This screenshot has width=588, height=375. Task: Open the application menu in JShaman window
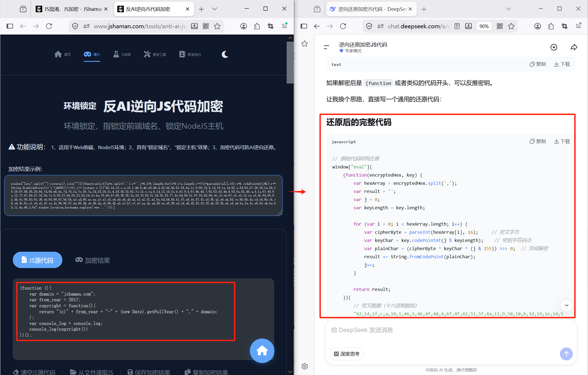click(284, 26)
